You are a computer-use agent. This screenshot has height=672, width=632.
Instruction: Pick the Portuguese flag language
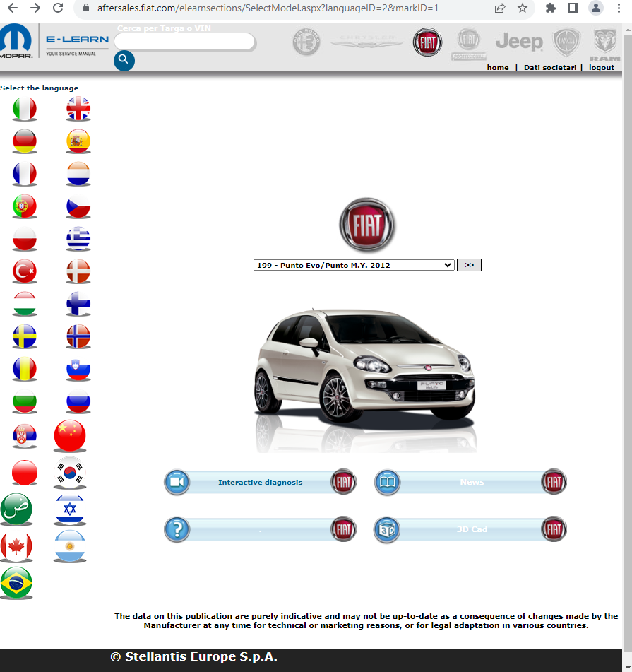pos(25,206)
